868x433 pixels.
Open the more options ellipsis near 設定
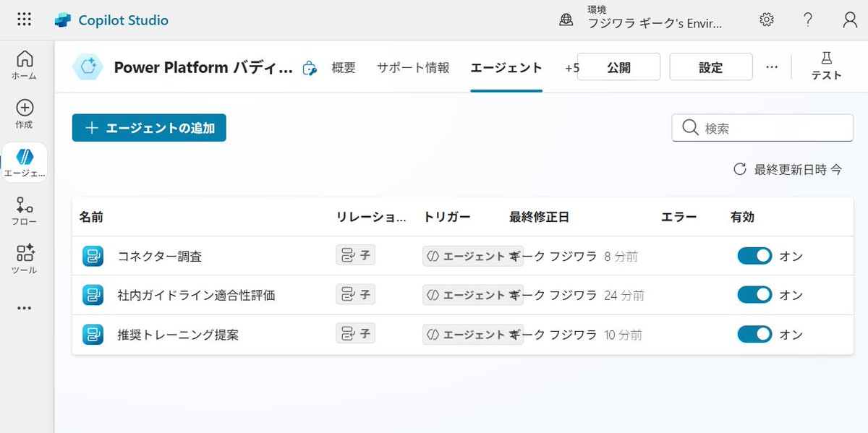point(772,67)
